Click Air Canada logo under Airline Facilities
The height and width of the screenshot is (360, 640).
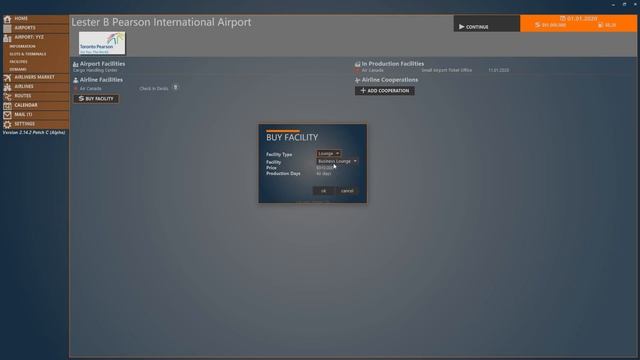(x=76, y=89)
